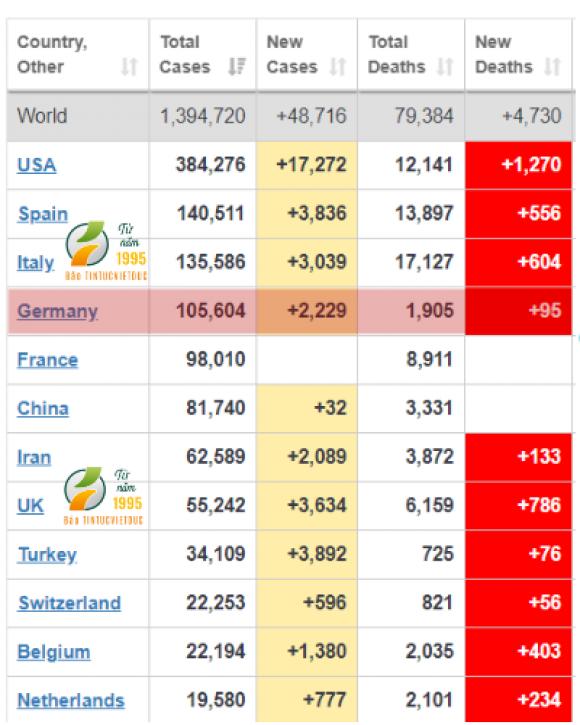Click the logo watermark beside UK

pos(104,496)
